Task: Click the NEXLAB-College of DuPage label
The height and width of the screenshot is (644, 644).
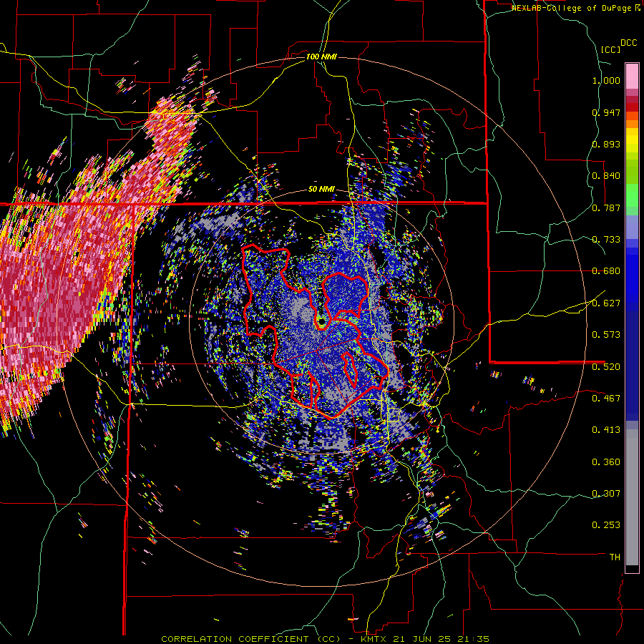Action: coord(572,8)
